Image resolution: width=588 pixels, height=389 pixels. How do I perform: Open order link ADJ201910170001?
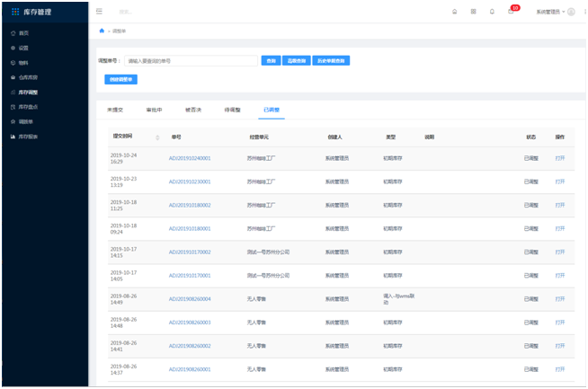tap(190, 276)
